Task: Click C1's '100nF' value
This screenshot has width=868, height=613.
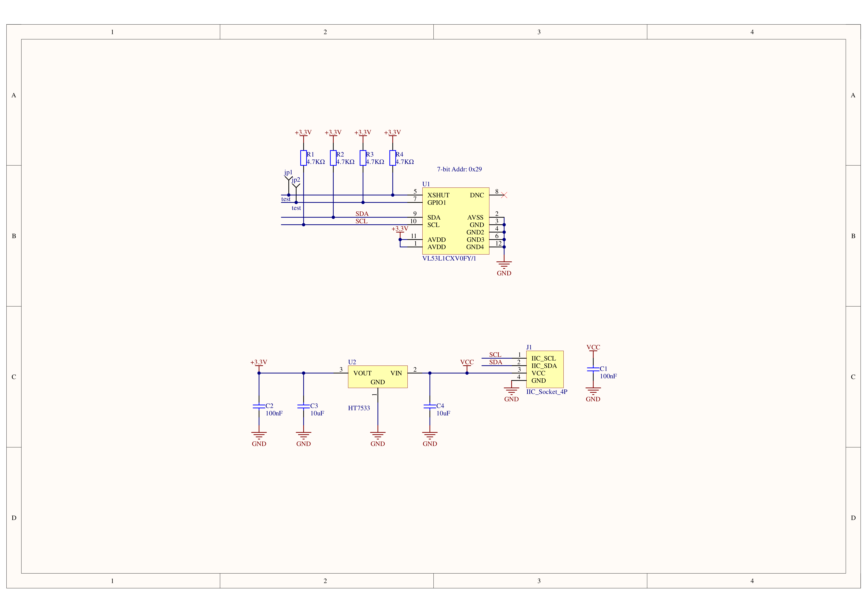Action: pos(608,376)
